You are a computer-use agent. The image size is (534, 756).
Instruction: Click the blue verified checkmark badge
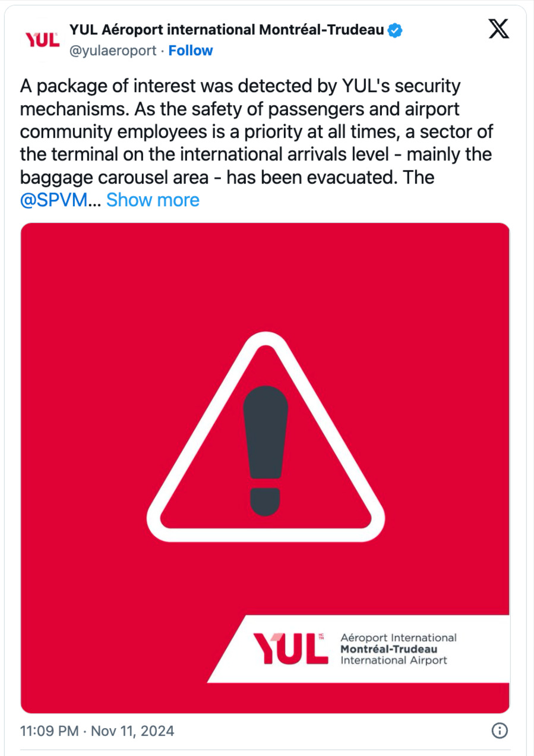tap(394, 30)
